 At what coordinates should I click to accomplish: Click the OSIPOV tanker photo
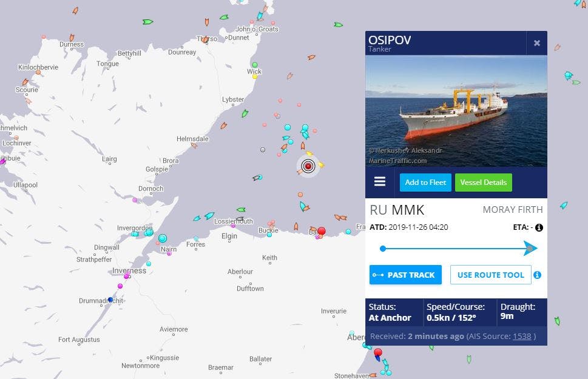tap(456, 112)
